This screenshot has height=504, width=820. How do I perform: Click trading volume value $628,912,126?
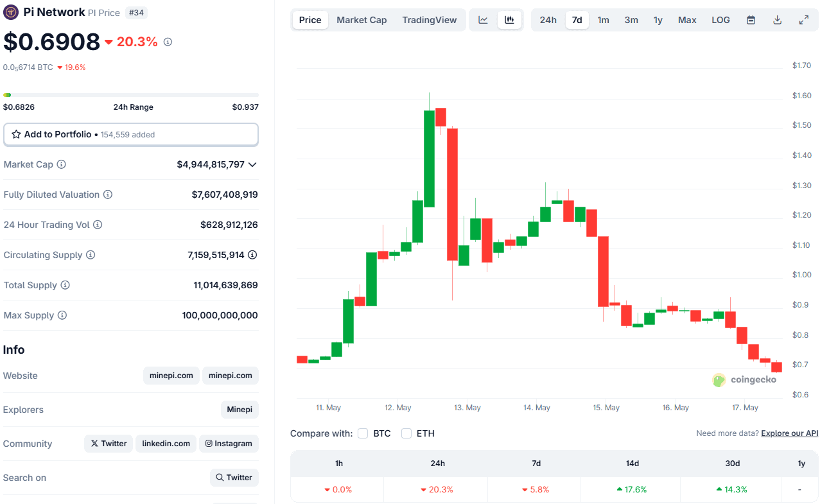[x=229, y=225]
